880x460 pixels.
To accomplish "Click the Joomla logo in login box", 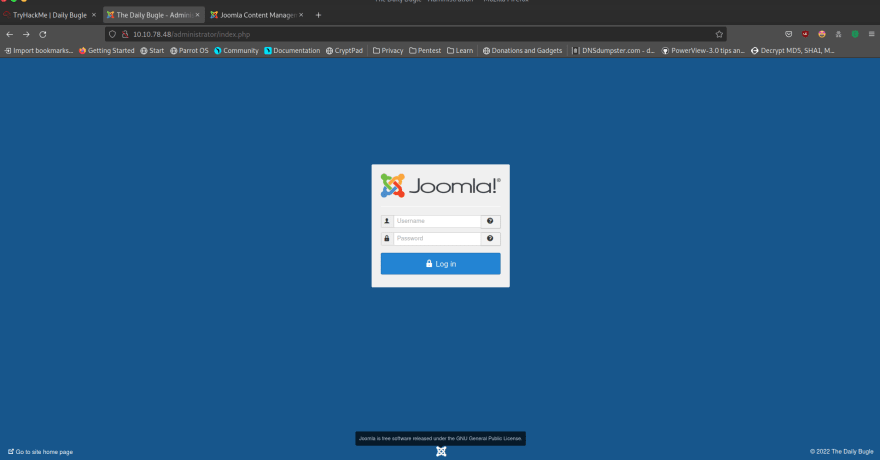I will tap(441, 186).
